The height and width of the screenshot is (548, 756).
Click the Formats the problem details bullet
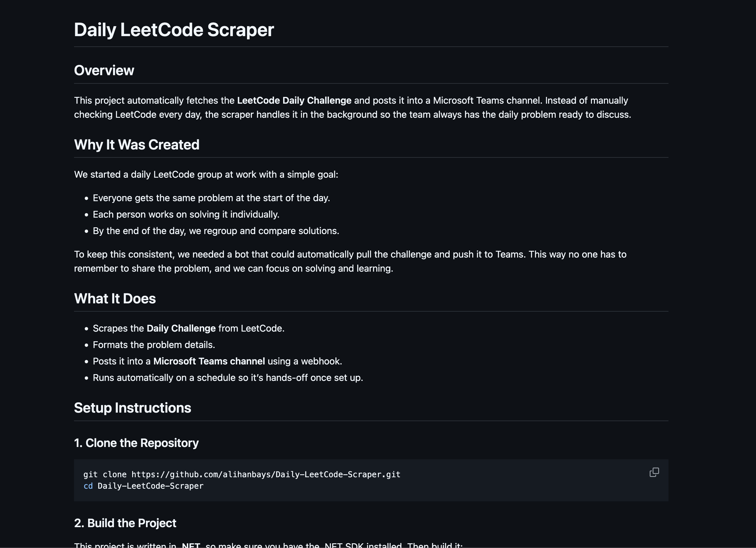(154, 345)
